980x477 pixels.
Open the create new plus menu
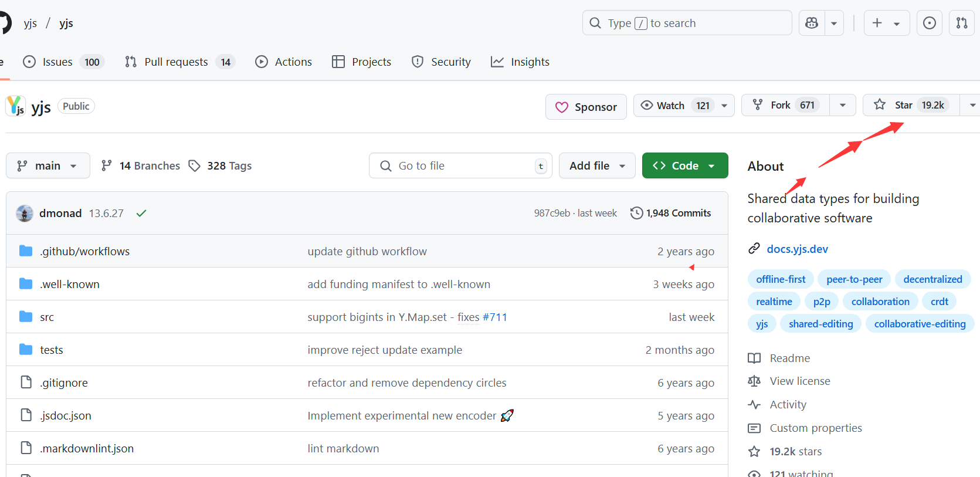click(x=886, y=23)
